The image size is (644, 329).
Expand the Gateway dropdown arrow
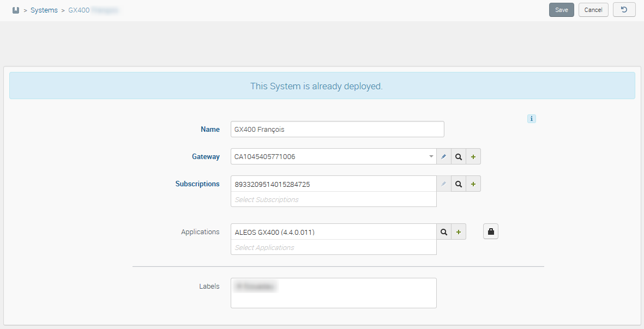431,157
